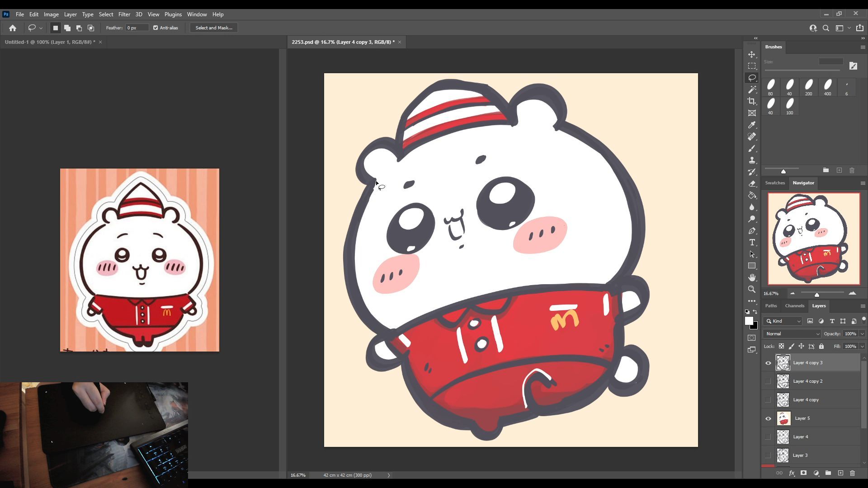The width and height of the screenshot is (868, 488).
Task: Open the Search icon at top right
Action: [x=826, y=28]
